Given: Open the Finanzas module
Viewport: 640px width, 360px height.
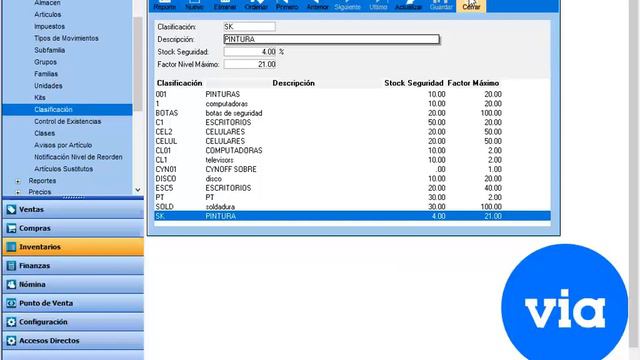Looking at the screenshot, I should click(73, 266).
